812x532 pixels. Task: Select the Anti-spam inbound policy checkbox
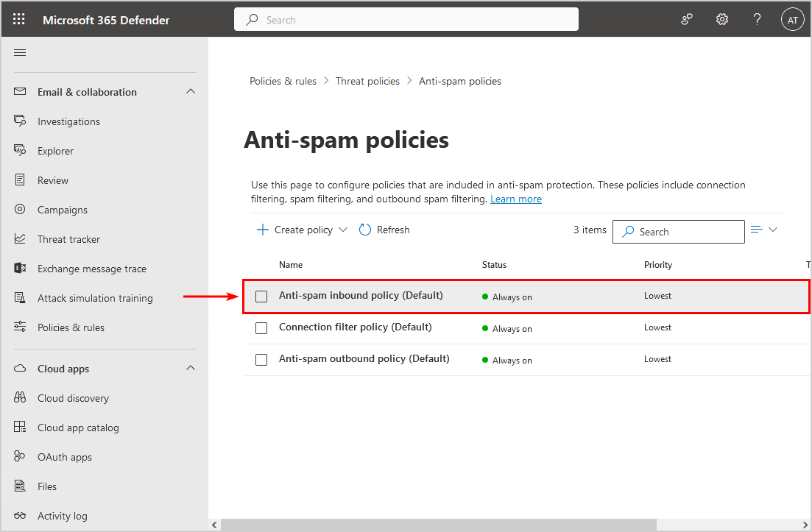[x=261, y=297]
